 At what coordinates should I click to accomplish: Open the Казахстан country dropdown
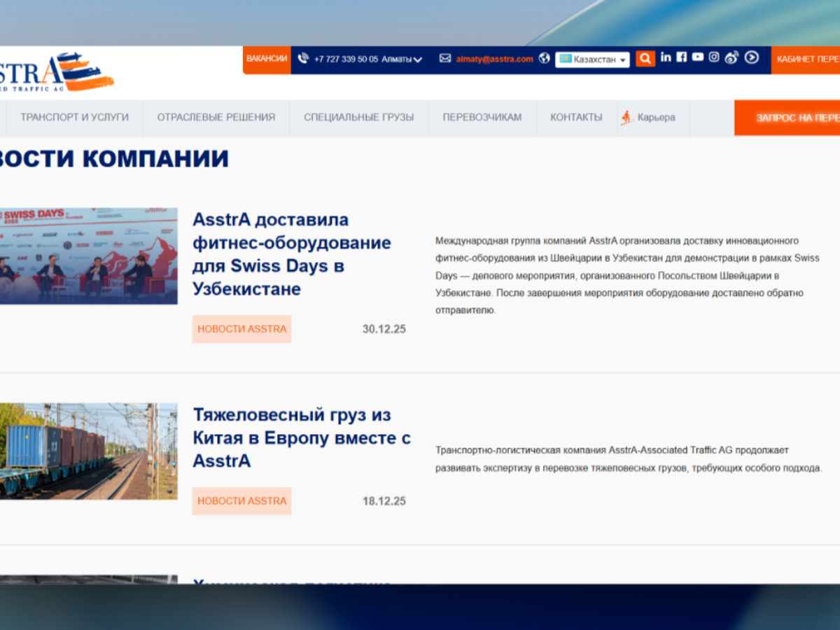[592, 59]
